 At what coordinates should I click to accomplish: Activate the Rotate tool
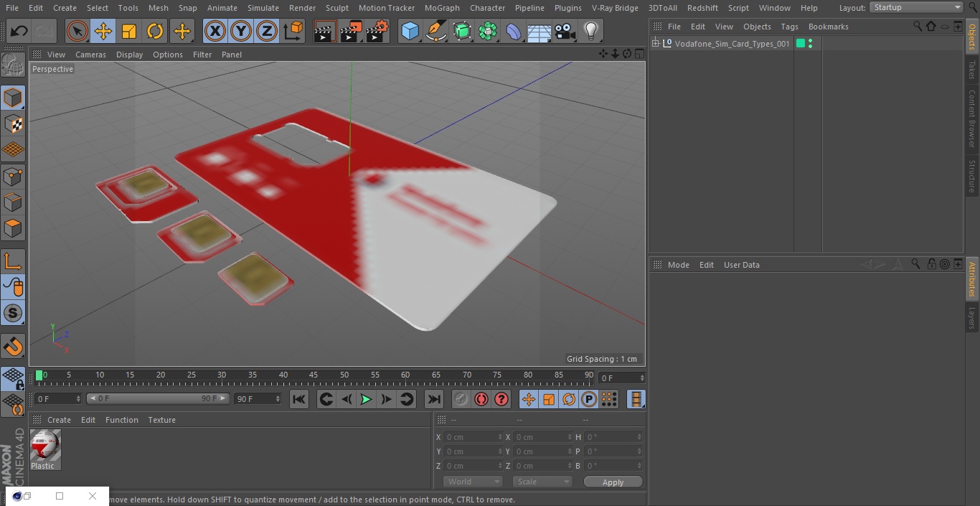coord(155,31)
